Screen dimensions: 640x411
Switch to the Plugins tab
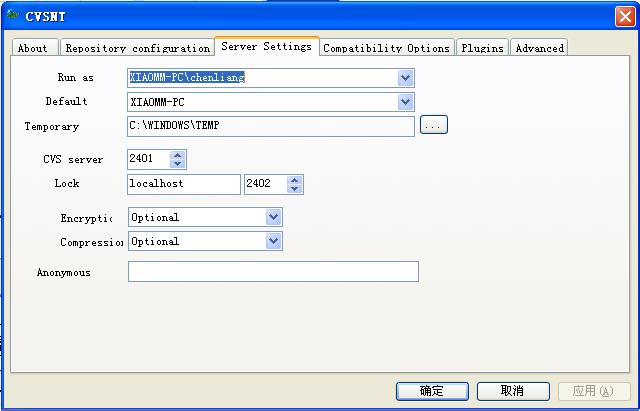(482, 47)
